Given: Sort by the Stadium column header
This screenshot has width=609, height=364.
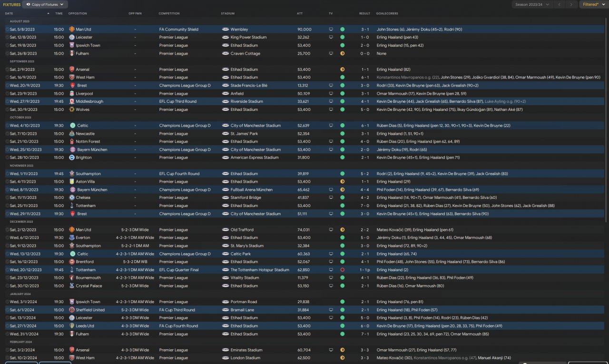Looking at the screenshot, I should [x=228, y=13].
